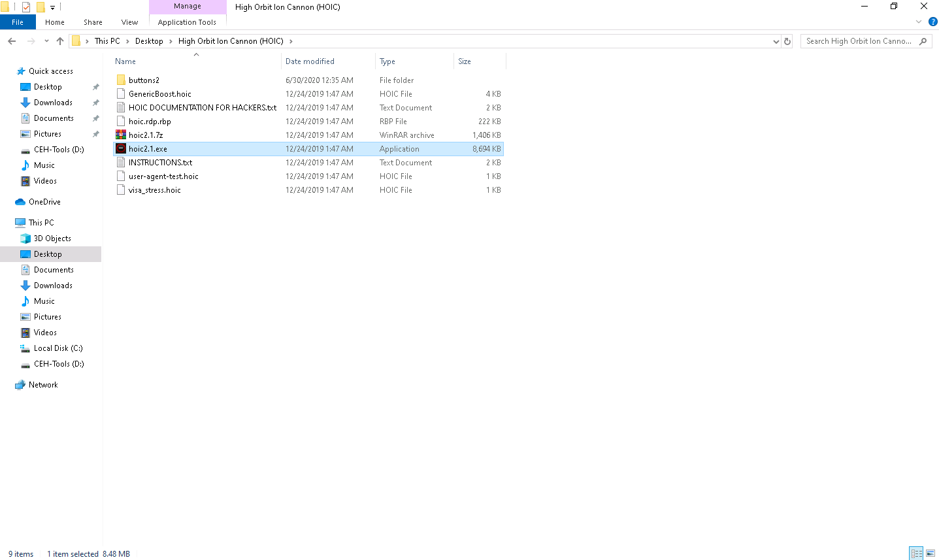Open Explorer Help question mark icon
The width and height of the screenshot is (939, 560).
(x=932, y=22)
